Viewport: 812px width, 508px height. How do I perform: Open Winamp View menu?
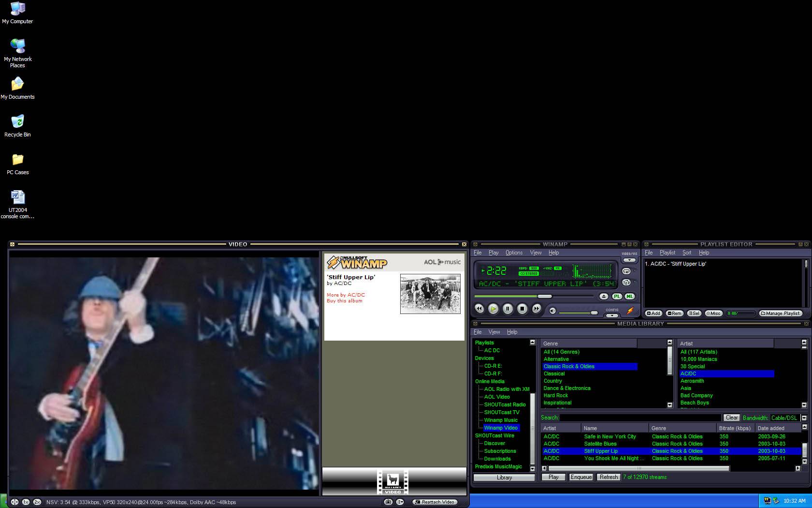536,253
